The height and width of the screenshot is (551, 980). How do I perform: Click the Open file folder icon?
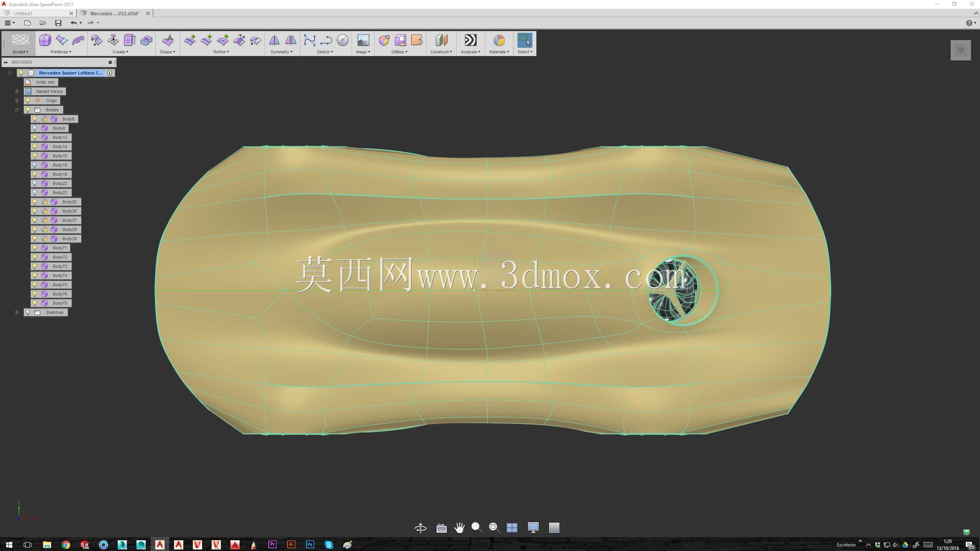[x=43, y=23]
